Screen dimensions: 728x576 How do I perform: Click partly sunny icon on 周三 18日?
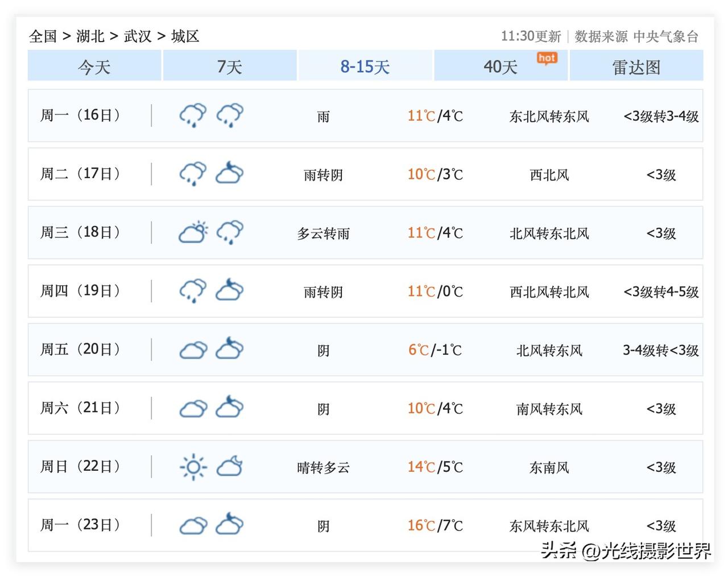point(193,233)
